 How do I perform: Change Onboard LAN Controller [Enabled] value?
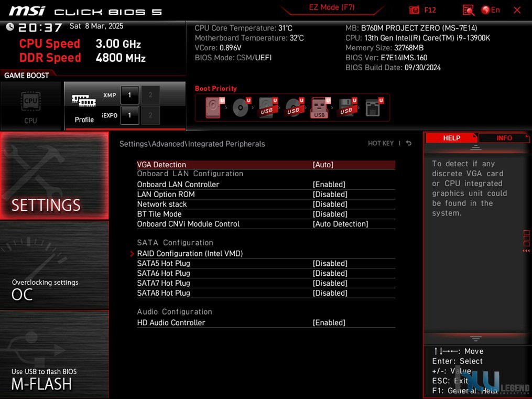point(329,185)
